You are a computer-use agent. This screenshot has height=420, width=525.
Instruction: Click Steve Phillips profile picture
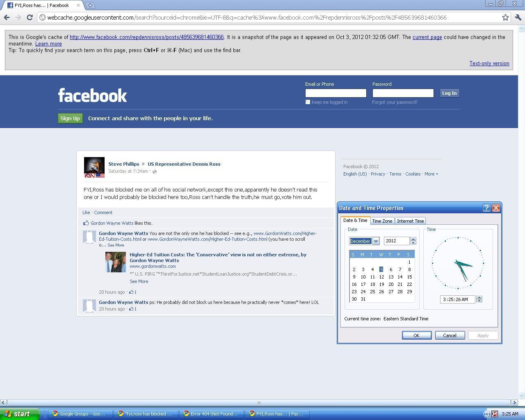click(94, 167)
